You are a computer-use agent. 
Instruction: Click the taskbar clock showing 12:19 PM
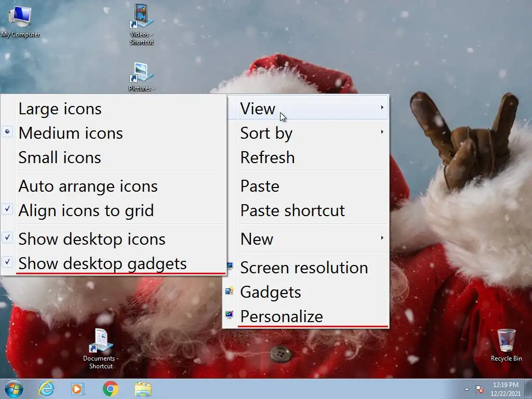pos(505,389)
